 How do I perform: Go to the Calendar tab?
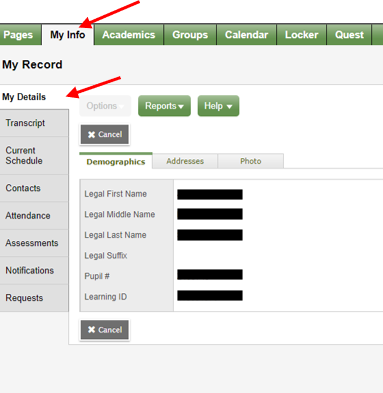tap(246, 35)
